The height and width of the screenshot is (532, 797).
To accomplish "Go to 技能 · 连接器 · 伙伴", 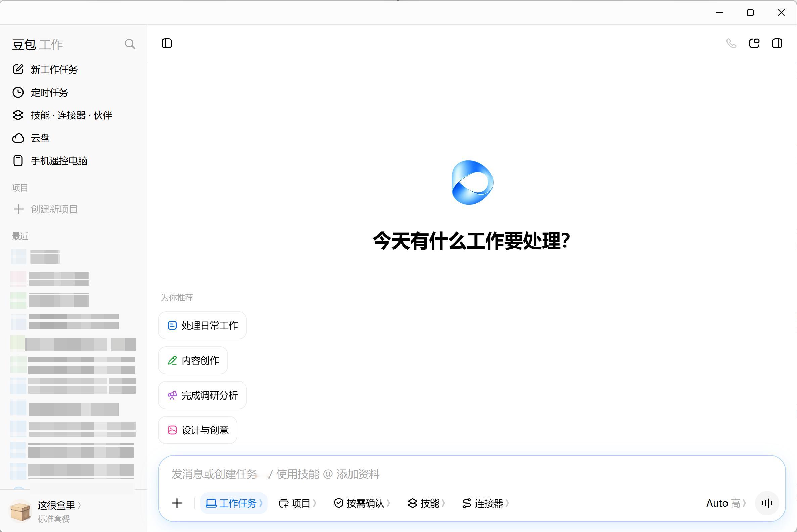I will (71, 115).
